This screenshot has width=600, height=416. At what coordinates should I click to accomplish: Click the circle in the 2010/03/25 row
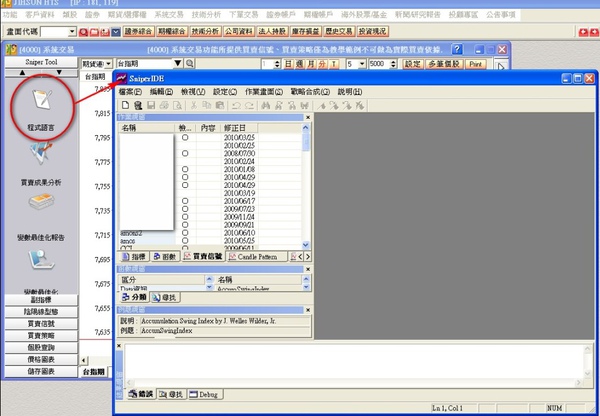click(x=185, y=137)
